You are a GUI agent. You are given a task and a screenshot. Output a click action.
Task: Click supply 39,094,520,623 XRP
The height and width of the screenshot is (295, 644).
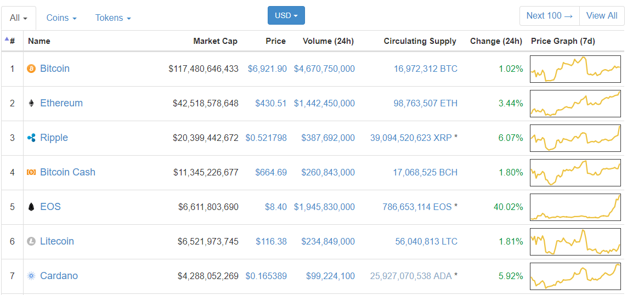[411, 138]
